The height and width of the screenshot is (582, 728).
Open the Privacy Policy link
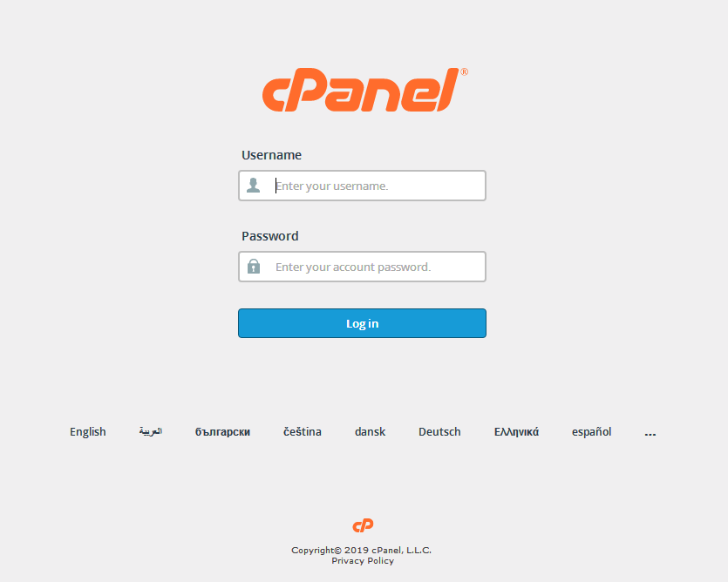(363, 560)
